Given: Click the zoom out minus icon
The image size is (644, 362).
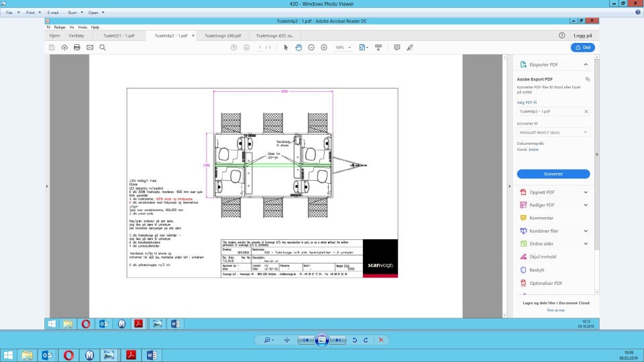Looking at the screenshot, I should 311,48.
